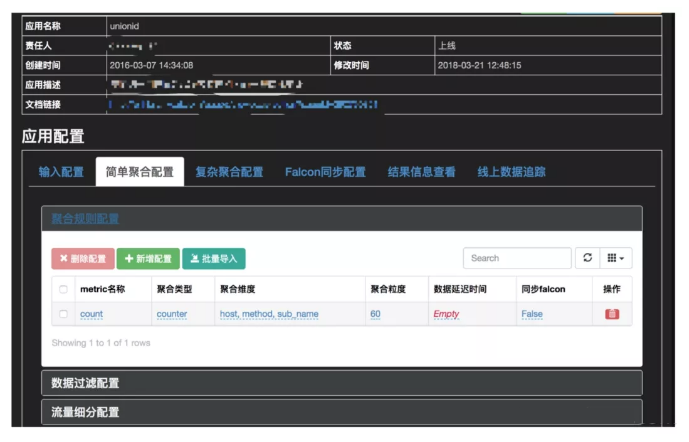This screenshot has width=689, height=442.
Task: Open the Falcon同步配置 tab
Action: point(325,172)
